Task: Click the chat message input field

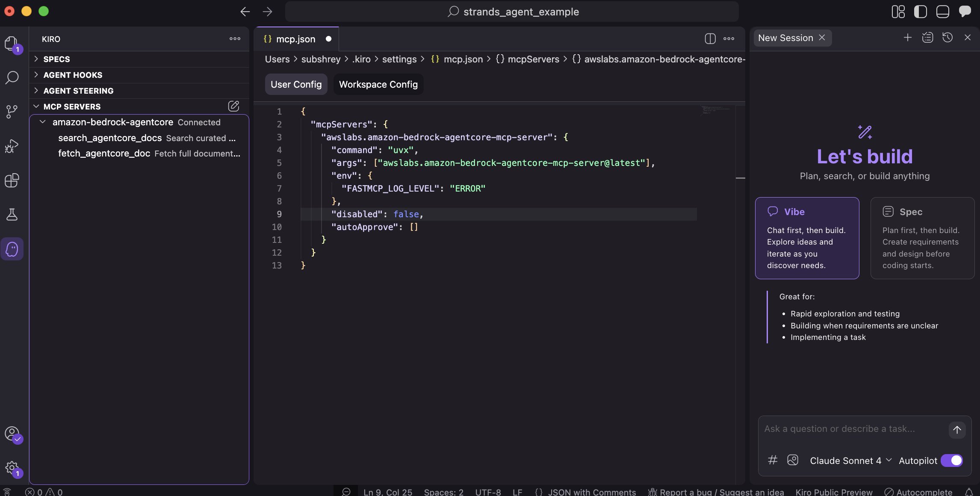Action: click(x=851, y=429)
